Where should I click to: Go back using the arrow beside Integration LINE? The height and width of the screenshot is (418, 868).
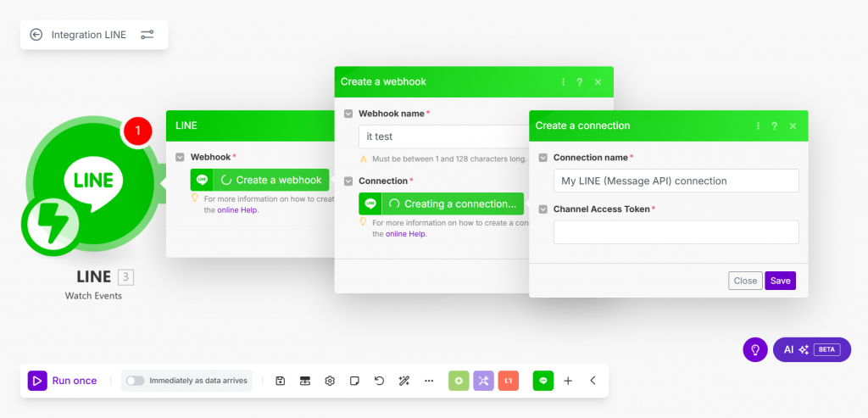point(36,35)
